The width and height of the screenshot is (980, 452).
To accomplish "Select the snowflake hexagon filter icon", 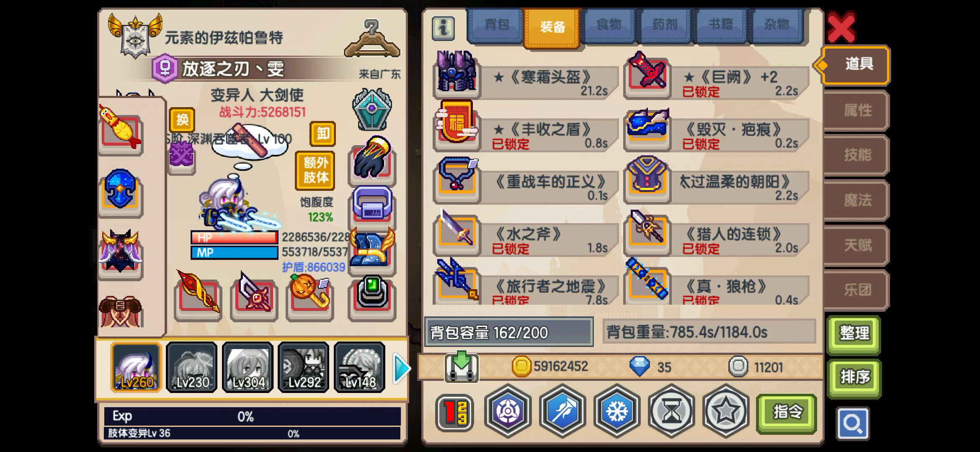I will [616, 411].
